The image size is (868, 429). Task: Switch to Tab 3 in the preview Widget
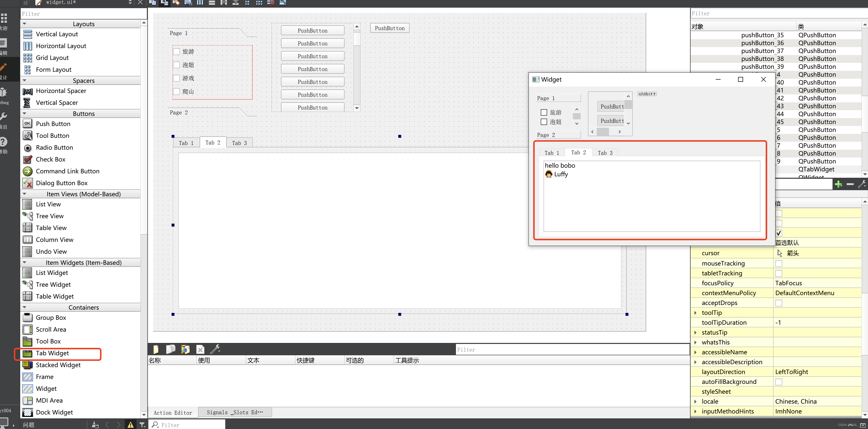(x=605, y=153)
